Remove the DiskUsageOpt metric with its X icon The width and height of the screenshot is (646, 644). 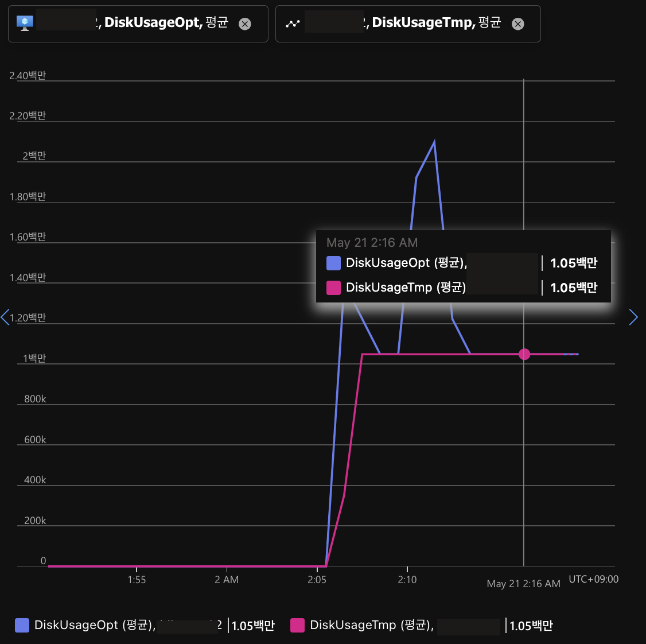245,24
